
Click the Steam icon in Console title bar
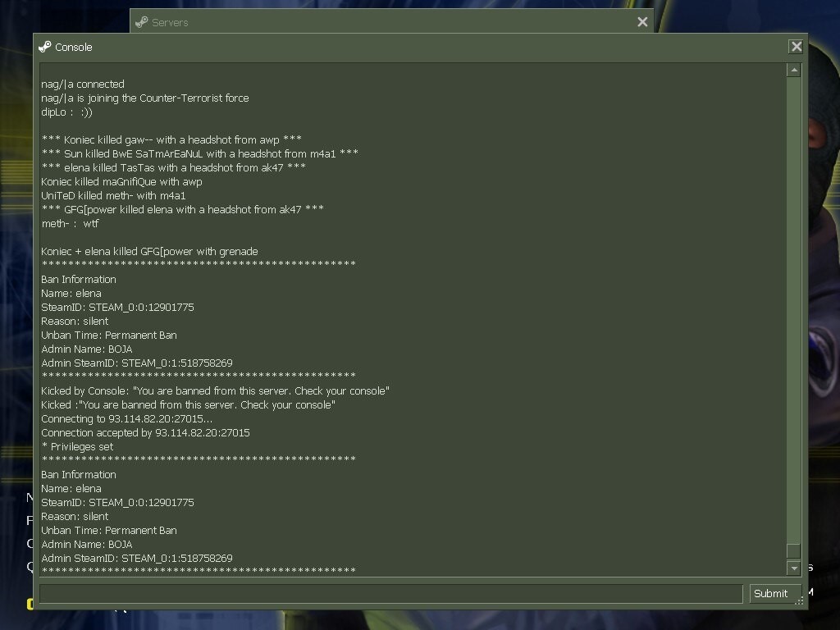coord(45,47)
